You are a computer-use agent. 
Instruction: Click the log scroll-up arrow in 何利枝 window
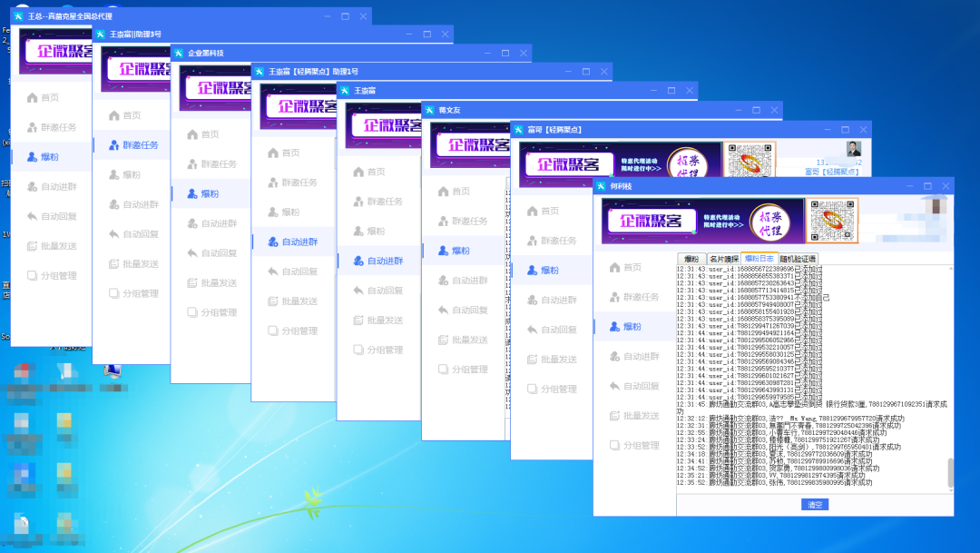click(951, 269)
